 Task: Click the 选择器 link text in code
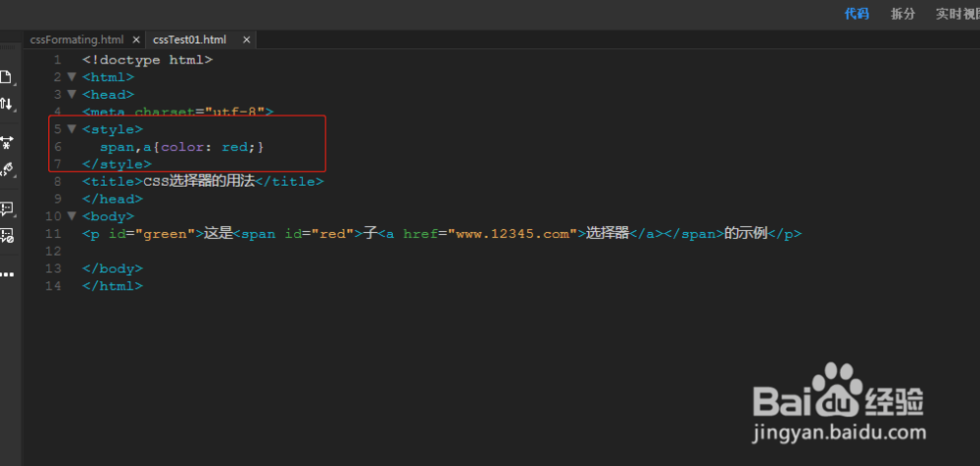click(x=607, y=234)
